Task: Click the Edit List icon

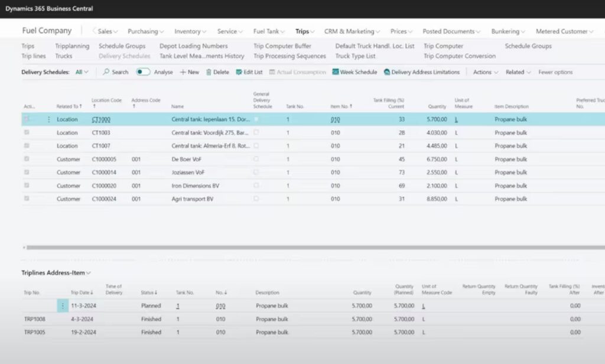Action: click(x=239, y=72)
